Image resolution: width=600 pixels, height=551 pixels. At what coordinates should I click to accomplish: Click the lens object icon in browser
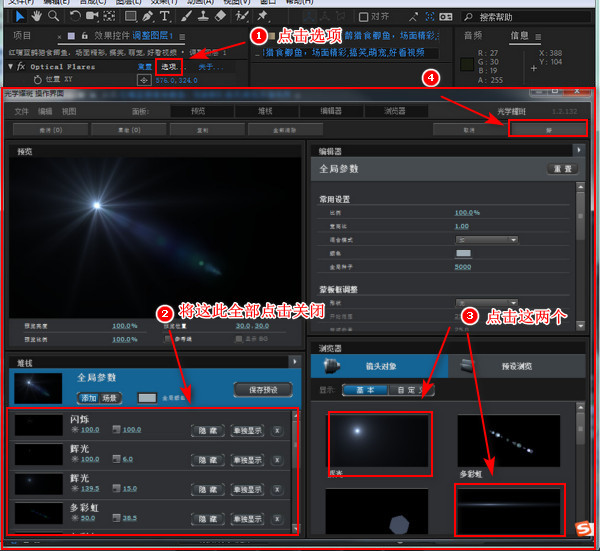point(331,366)
